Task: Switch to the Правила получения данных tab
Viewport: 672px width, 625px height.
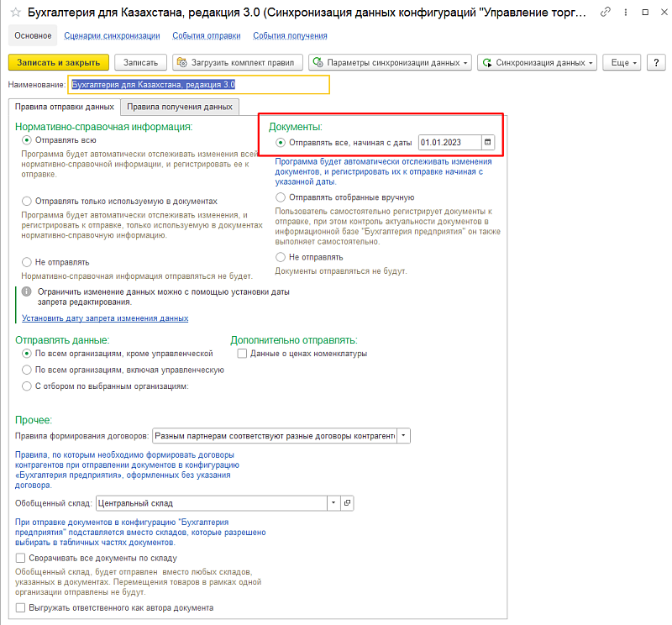Action: click(x=180, y=107)
